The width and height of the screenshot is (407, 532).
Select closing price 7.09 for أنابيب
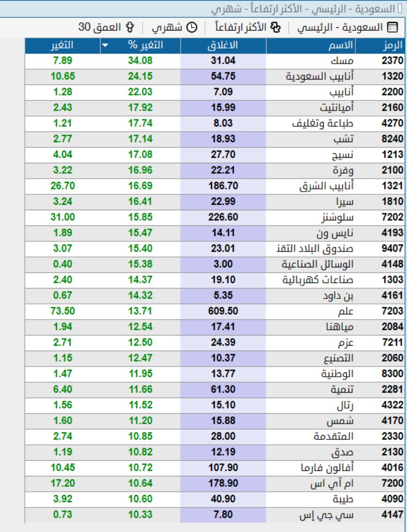[x=223, y=92]
